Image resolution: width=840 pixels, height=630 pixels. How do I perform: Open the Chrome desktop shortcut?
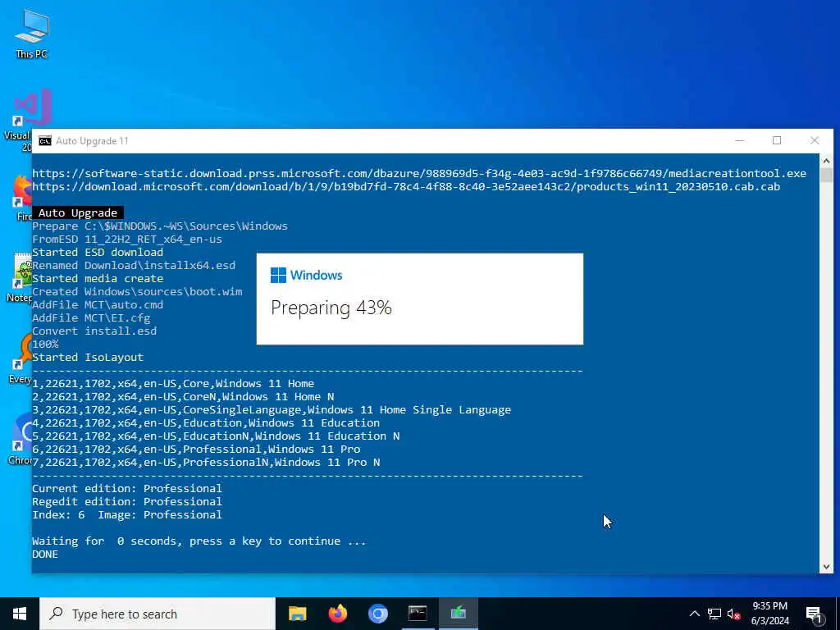point(20,438)
